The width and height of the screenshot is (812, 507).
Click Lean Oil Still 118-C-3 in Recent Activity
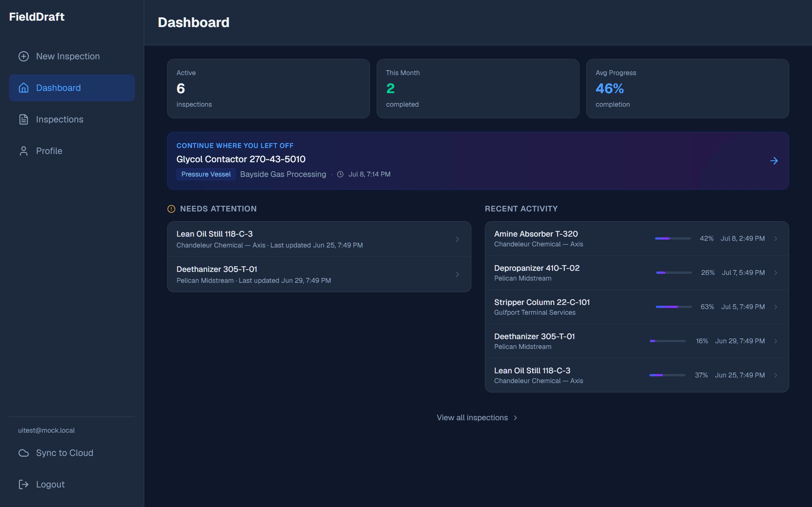point(532,371)
